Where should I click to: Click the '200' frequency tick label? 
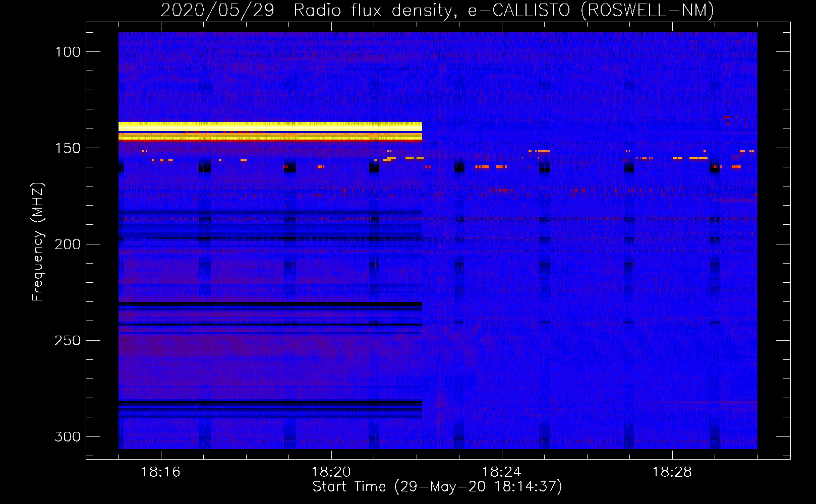coord(68,244)
